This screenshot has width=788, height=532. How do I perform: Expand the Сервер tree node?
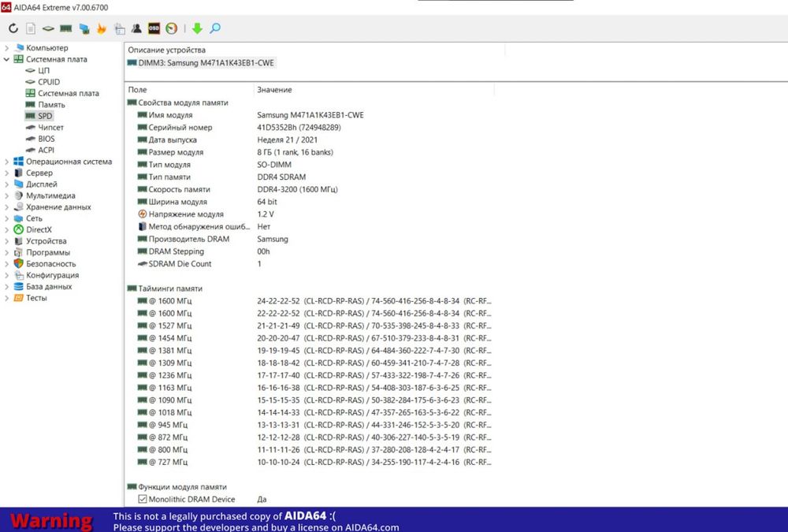click(6, 173)
